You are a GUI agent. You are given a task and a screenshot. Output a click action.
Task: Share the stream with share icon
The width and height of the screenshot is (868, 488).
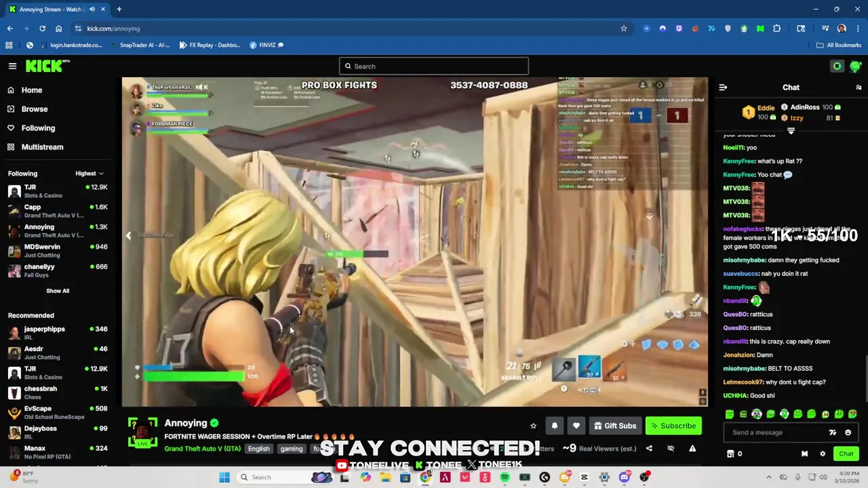click(649, 449)
